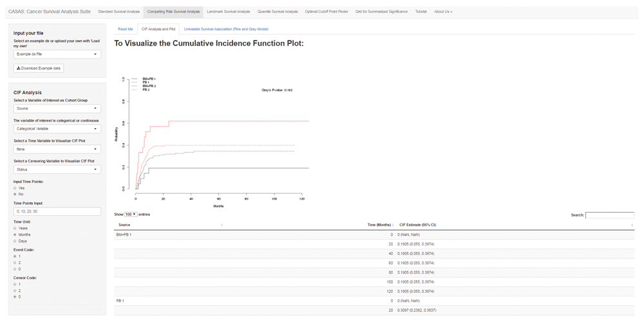The width and height of the screenshot is (644, 324).
Task: Open the Status censoring variable dropdown
Action: tap(57, 169)
